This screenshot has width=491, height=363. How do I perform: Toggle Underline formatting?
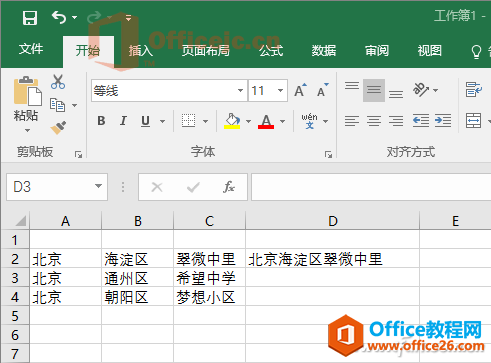[x=145, y=121]
